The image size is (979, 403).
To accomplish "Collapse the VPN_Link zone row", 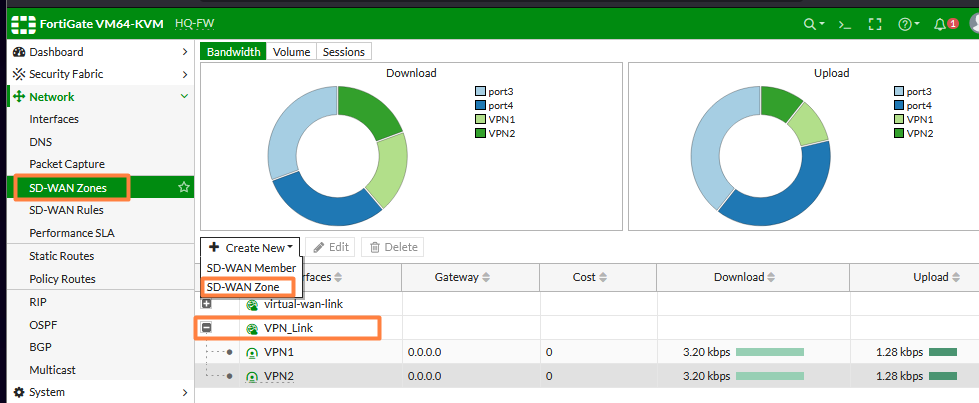I will (206, 327).
